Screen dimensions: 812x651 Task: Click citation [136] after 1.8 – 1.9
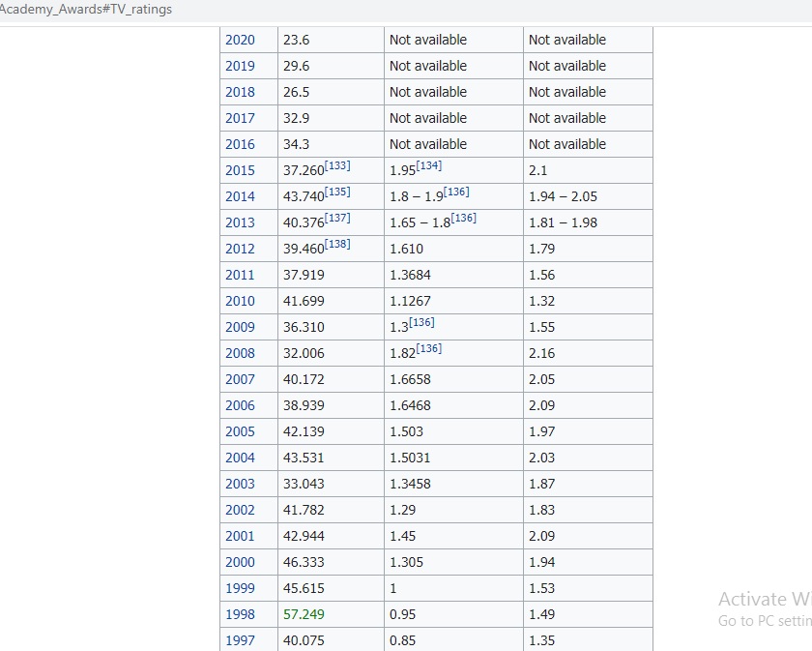456,192
